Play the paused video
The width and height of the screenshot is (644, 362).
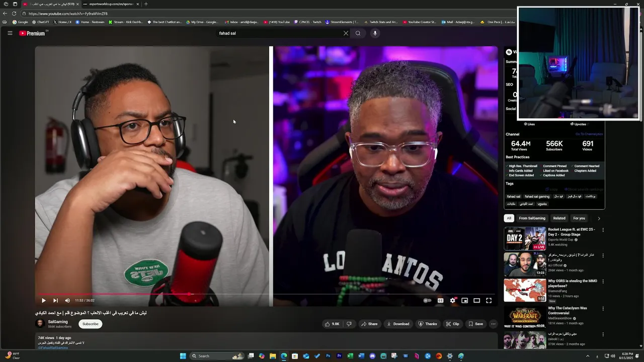[43, 300]
